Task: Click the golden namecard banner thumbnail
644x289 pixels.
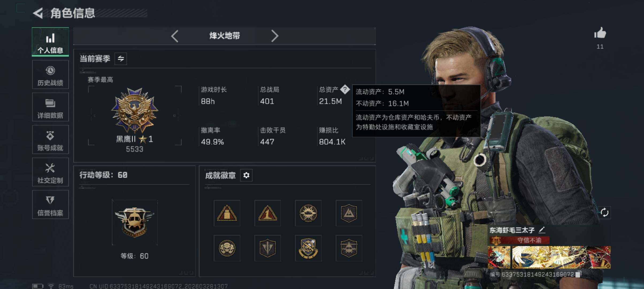Action: pos(561,257)
